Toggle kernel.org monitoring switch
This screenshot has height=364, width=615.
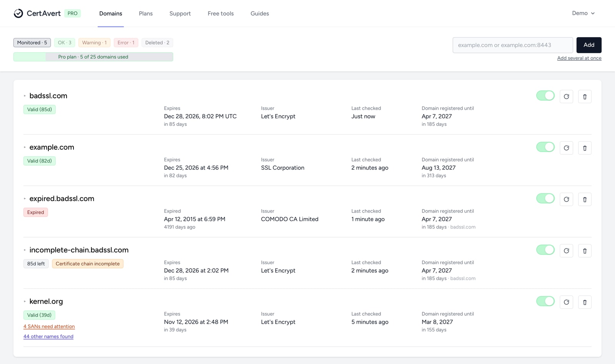(545, 301)
